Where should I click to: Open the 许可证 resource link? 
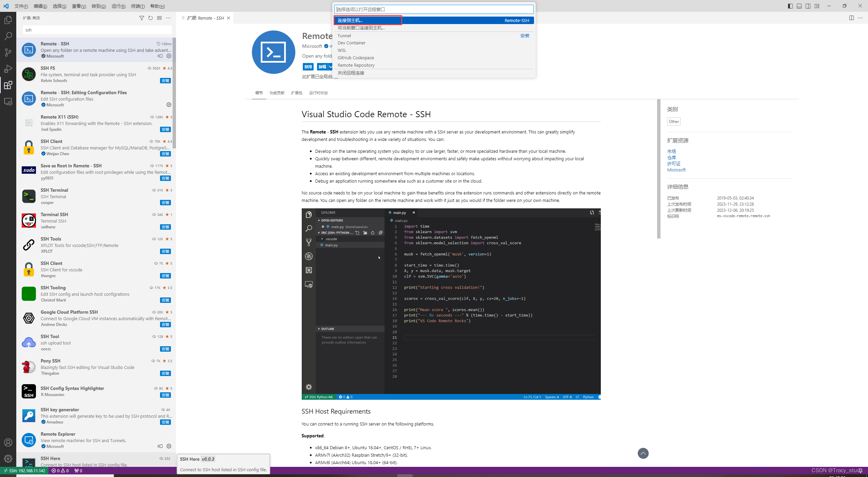click(674, 164)
